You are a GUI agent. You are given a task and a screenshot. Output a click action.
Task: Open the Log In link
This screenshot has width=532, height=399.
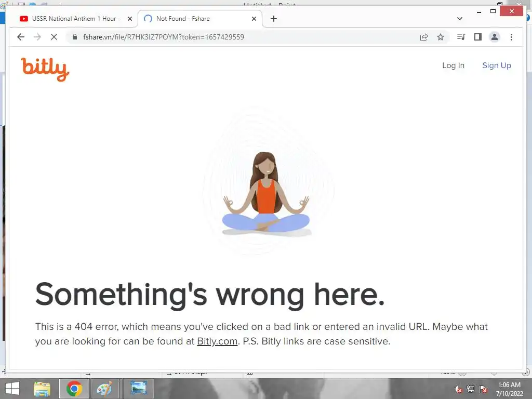(x=453, y=65)
